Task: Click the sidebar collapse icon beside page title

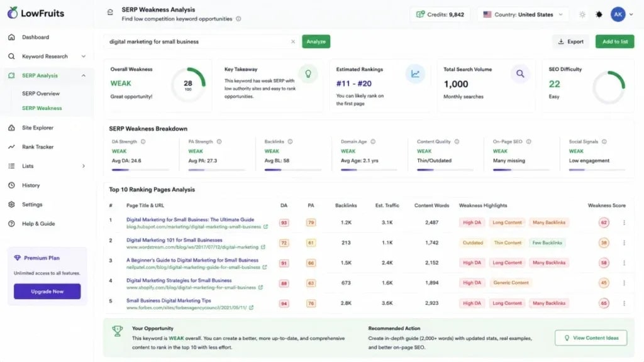Action: pos(110,13)
